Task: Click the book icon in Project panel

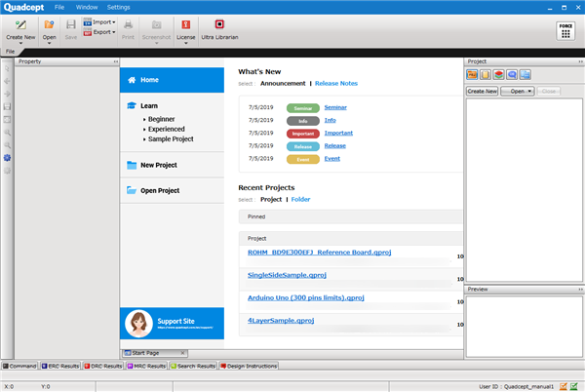Action: coord(485,74)
